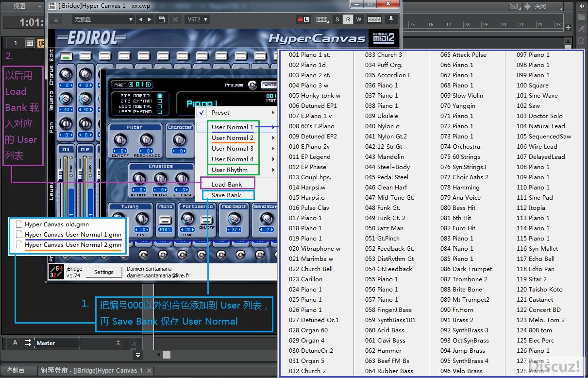Click the notes icon in the right sidebar
588x378 pixels.
(581, 40)
